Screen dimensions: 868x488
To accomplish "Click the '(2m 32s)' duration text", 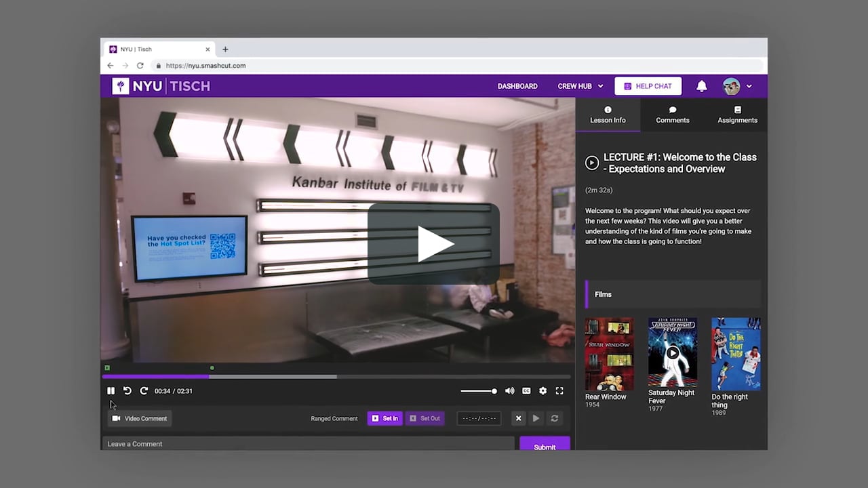I will [599, 190].
